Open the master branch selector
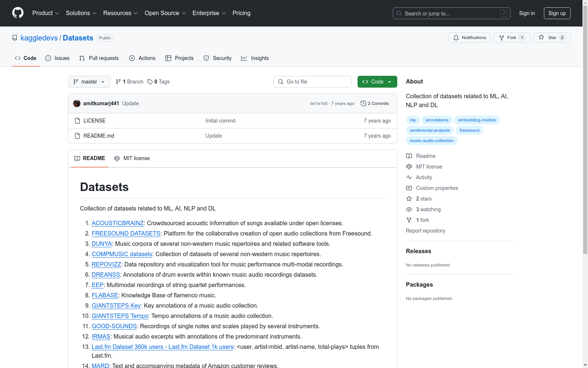The width and height of the screenshot is (588, 368). [x=89, y=82]
